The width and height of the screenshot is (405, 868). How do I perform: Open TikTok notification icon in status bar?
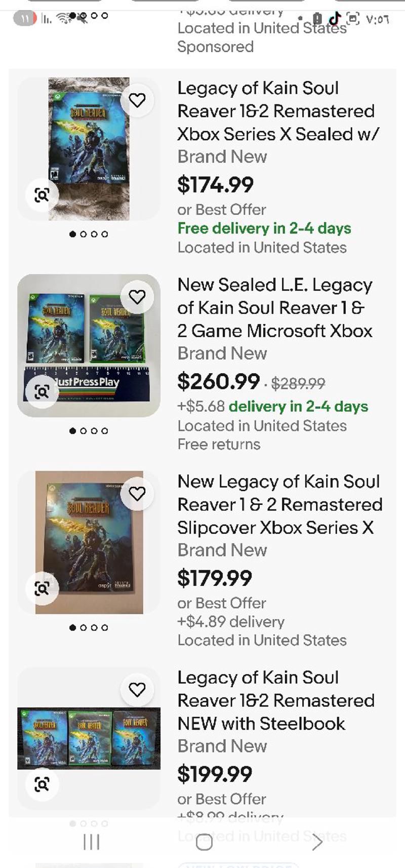(335, 19)
